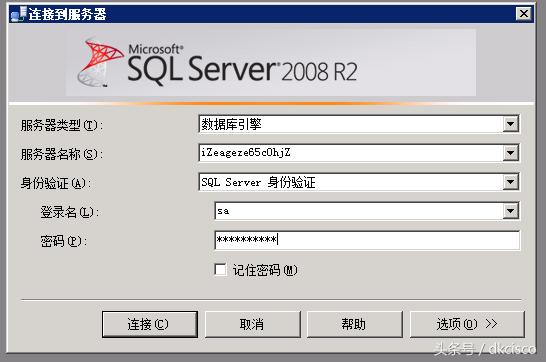The height and width of the screenshot is (362, 546).
Task: Open the 服务器名称 dropdown arrow
Action: click(x=510, y=153)
